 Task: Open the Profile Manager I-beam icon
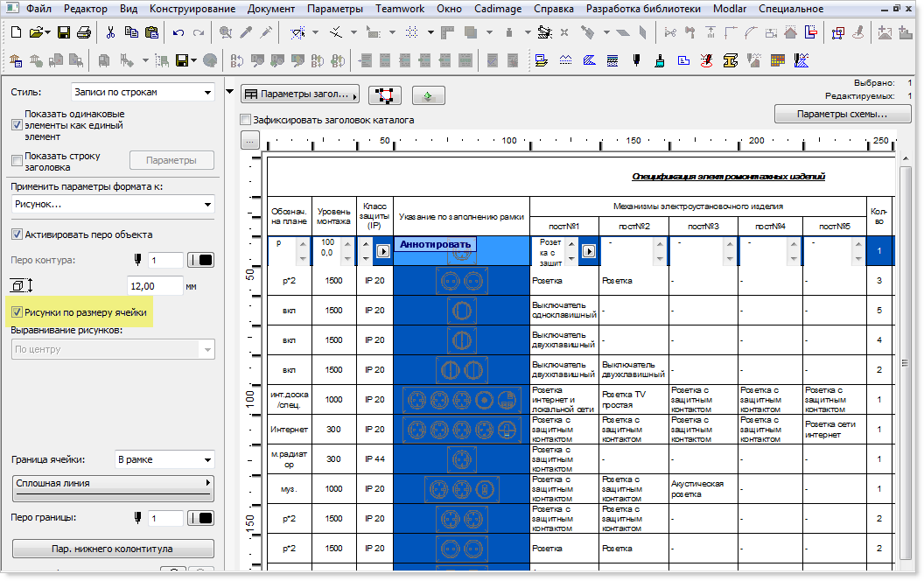coord(730,60)
